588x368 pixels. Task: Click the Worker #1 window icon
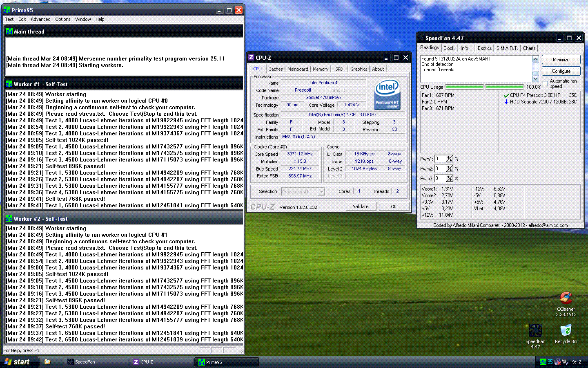coord(9,84)
